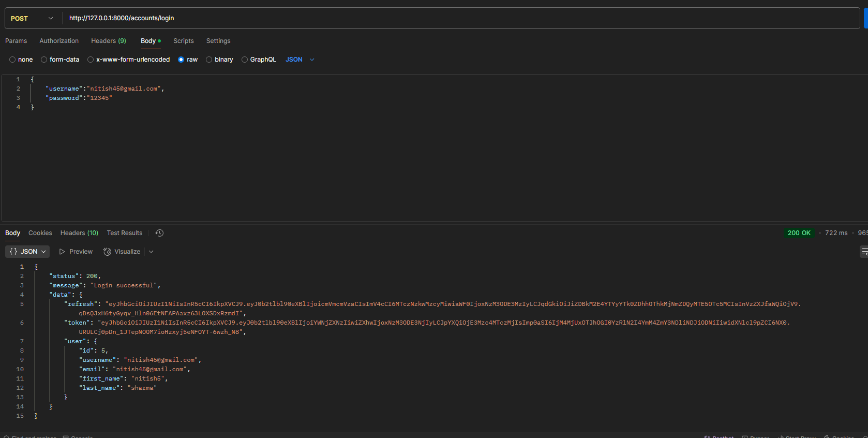The image size is (868, 438).
Task: Open the Authorization tab
Action: tap(59, 41)
